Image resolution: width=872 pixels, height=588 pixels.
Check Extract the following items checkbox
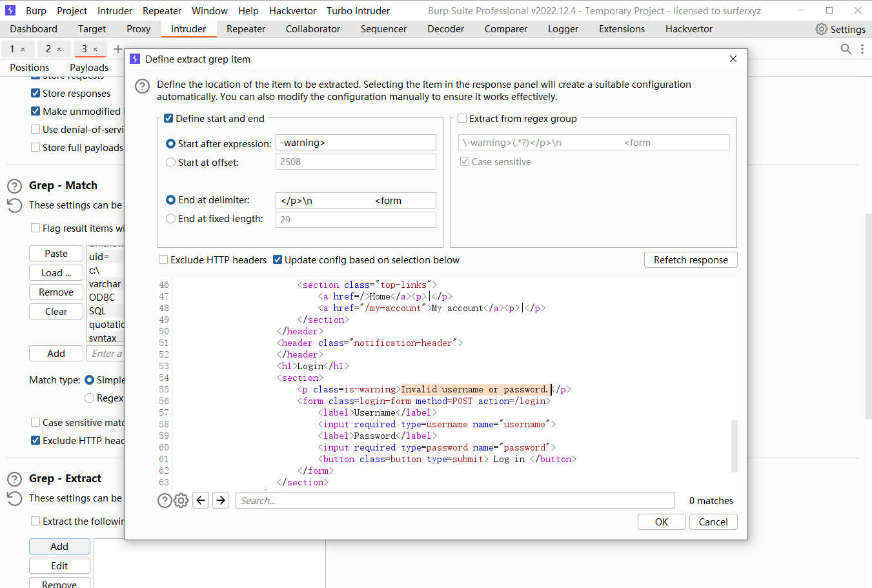35,521
